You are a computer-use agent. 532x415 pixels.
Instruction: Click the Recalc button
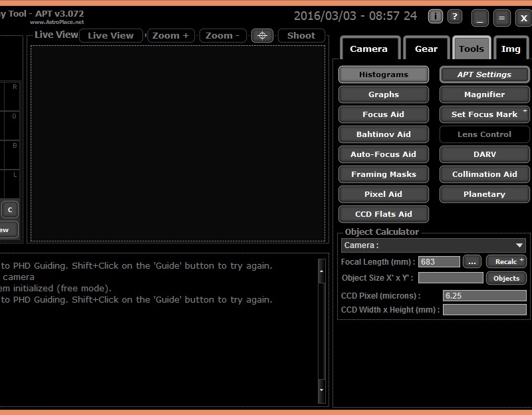[x=506, y=261]
